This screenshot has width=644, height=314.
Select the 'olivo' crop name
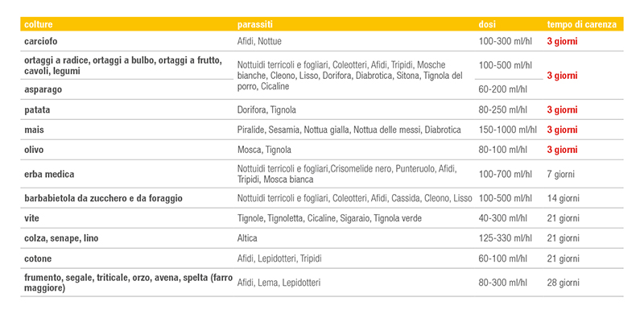(34, 150)
